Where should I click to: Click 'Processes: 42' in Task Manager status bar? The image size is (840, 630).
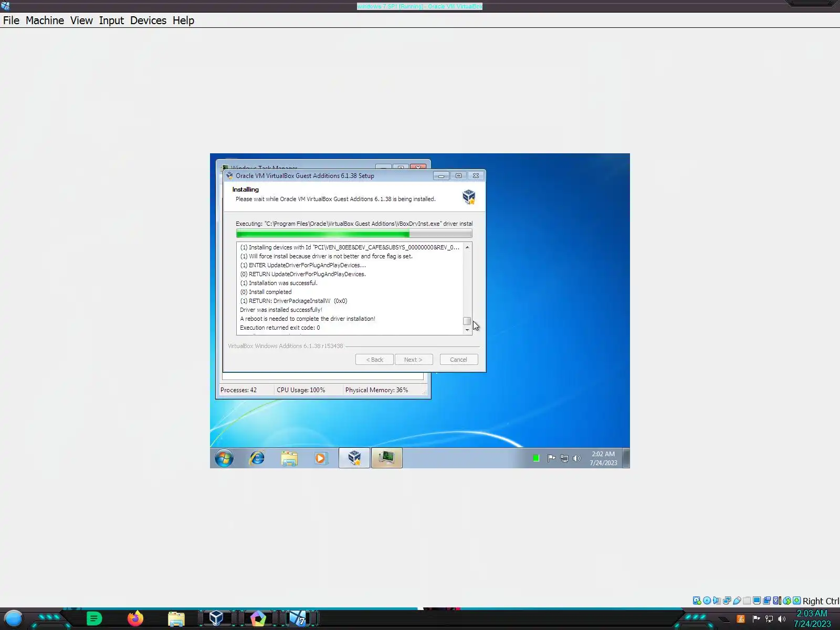[238, 390]
